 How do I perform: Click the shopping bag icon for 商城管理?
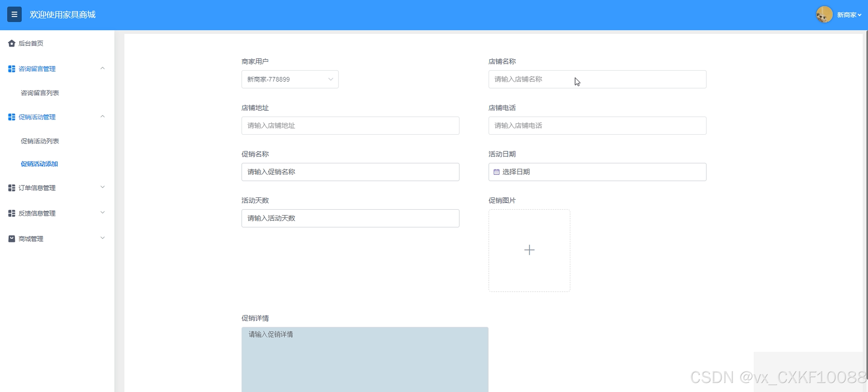click(11, 239)
